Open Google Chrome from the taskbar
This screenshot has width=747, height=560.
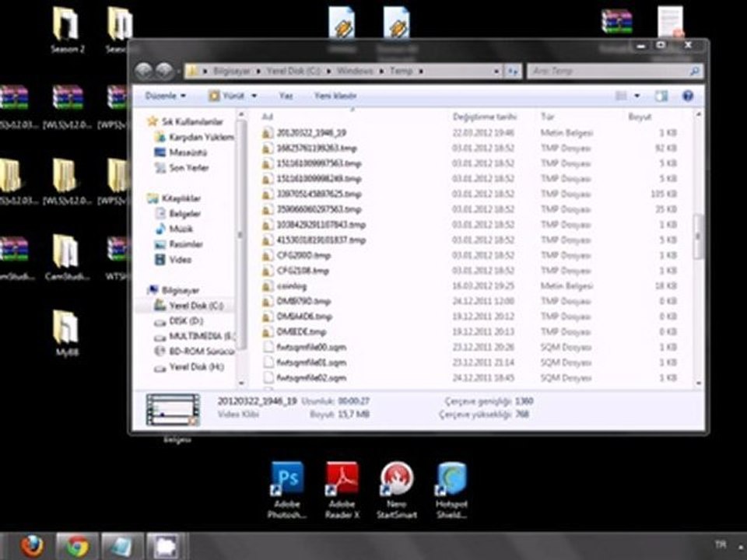pyautogui.click(x=77, y=546)
